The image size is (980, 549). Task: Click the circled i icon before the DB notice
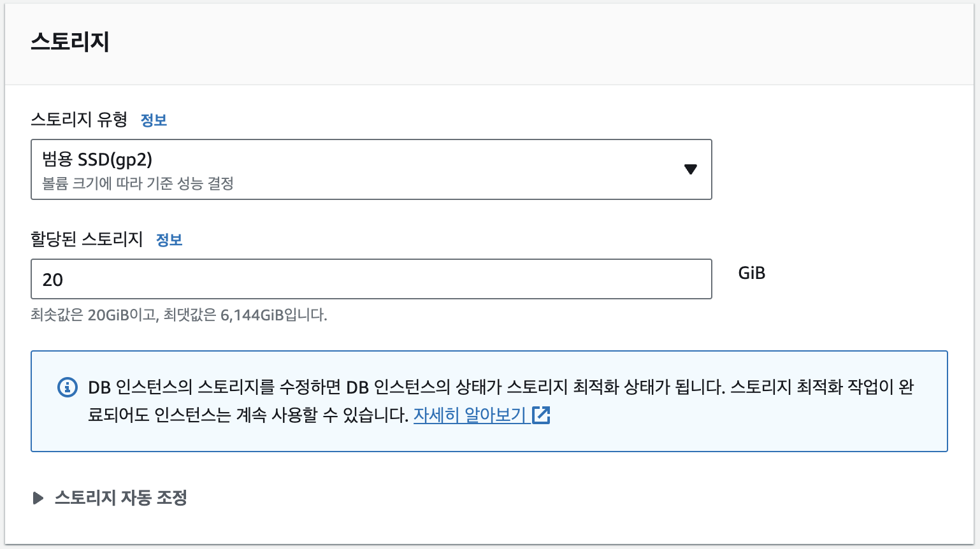pos(66,386)
